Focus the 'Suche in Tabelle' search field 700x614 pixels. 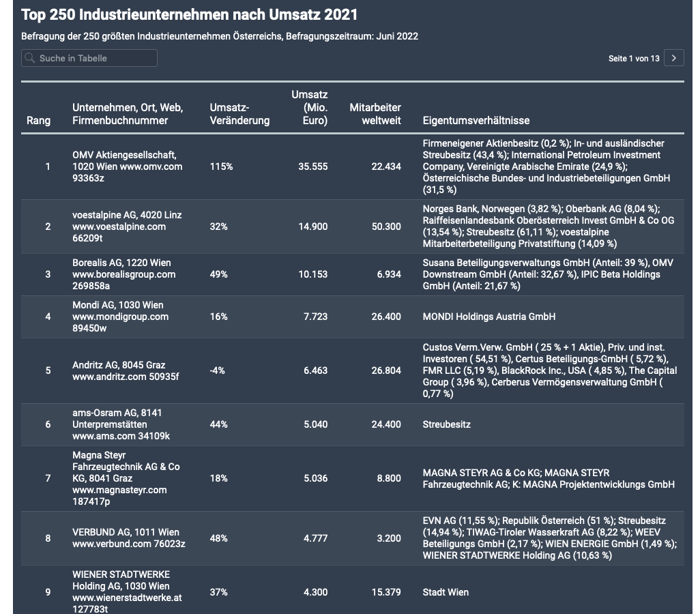89,58
